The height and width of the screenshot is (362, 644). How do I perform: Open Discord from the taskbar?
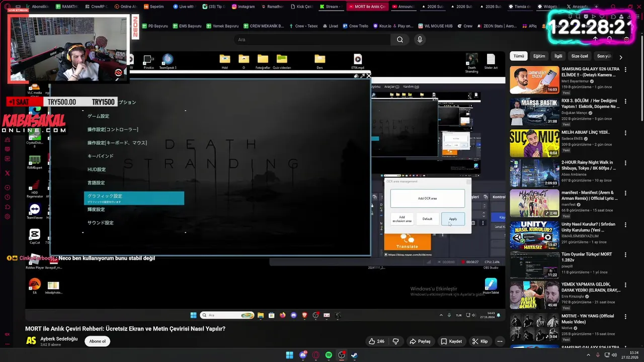(x=303, y=355)
